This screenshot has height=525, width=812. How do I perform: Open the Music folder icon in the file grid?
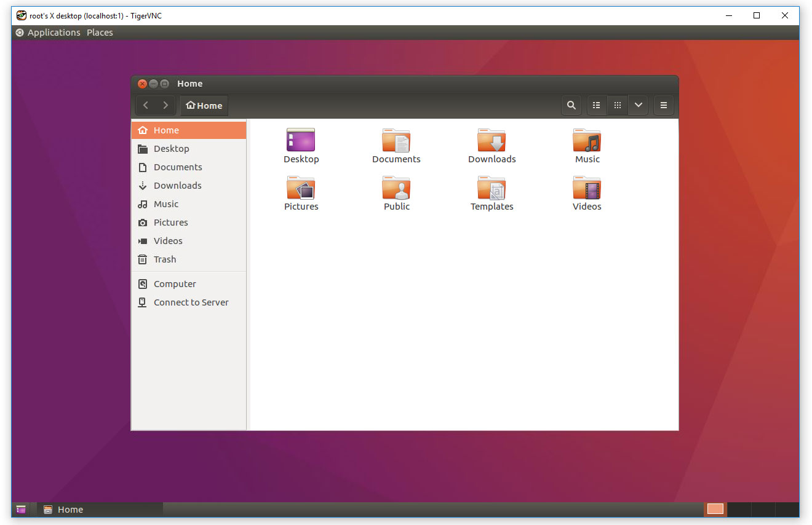coord(587,140)
